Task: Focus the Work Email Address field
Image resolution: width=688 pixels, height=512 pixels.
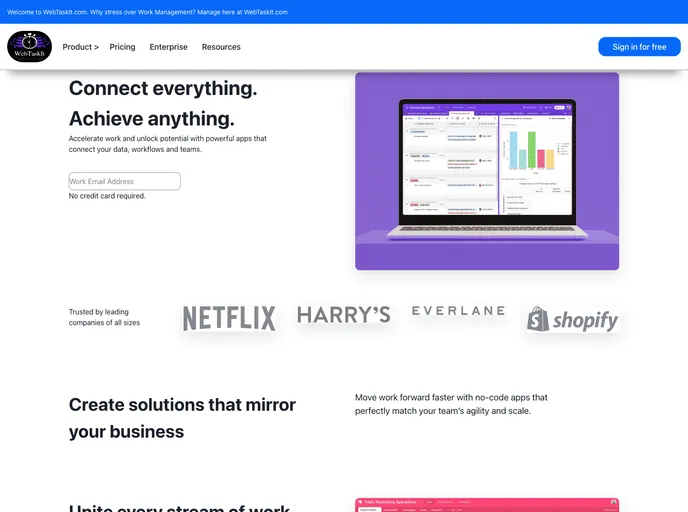Action: click(125, 181)
